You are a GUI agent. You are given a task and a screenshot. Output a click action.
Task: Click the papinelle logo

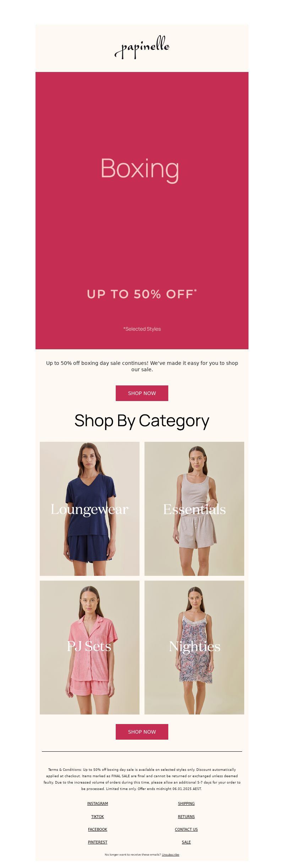pos(142,47)
